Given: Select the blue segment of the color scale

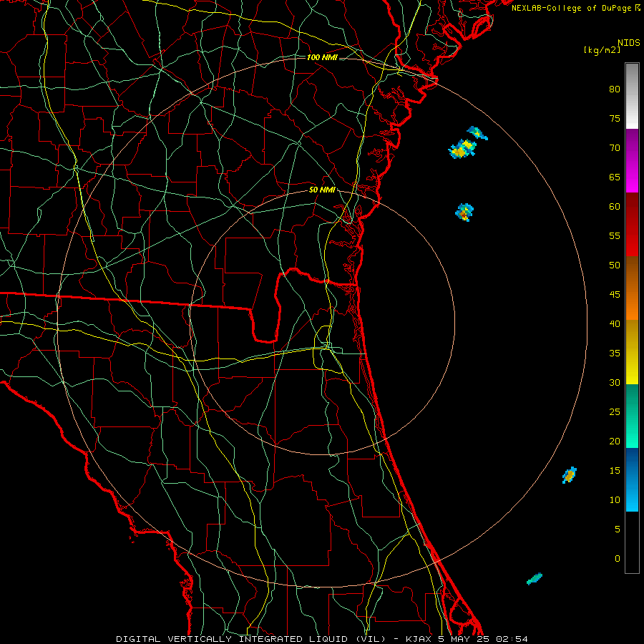Looking at the screenshot, I should pos(632,479).
